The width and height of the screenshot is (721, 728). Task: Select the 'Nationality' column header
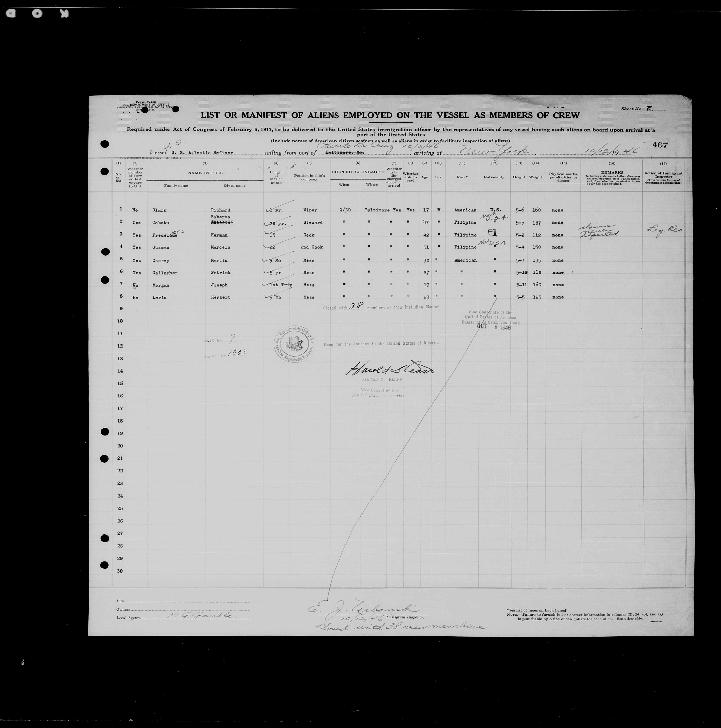tap(494, 177)
